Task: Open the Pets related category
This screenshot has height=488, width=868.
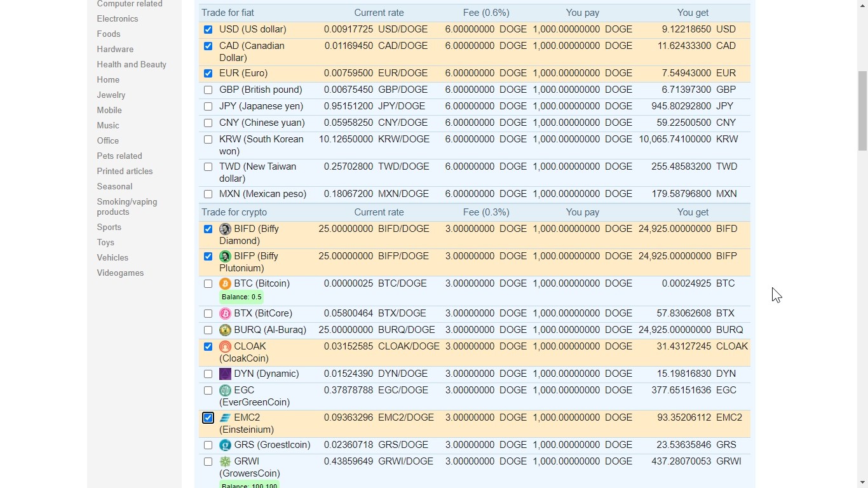Action: point(119,156)
